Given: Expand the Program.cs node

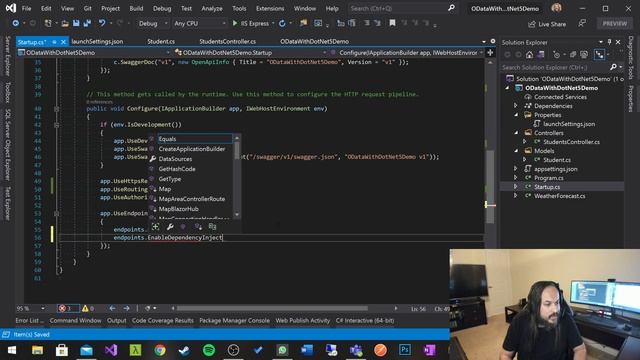Looking at the screenshot, I should [x=516, y=178].
